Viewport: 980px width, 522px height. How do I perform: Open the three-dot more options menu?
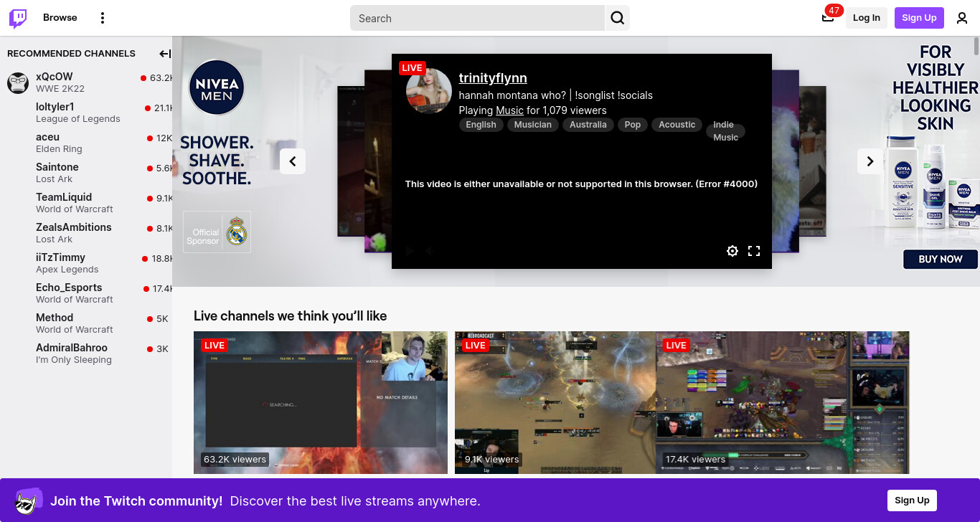pyautogui.click(x=103, y=18)
